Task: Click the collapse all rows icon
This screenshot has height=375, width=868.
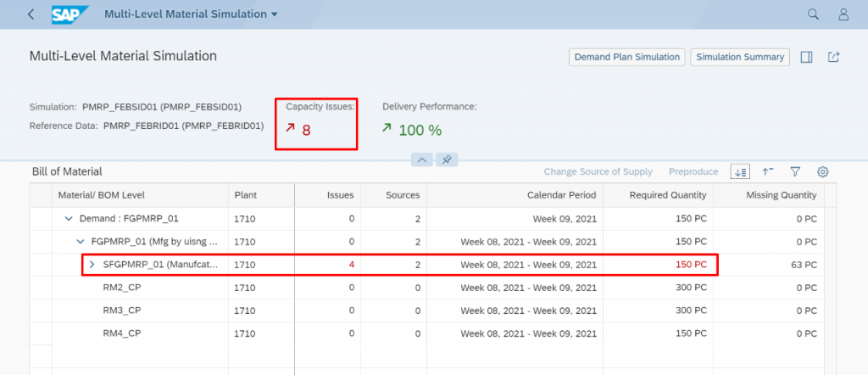Action: 768,171
